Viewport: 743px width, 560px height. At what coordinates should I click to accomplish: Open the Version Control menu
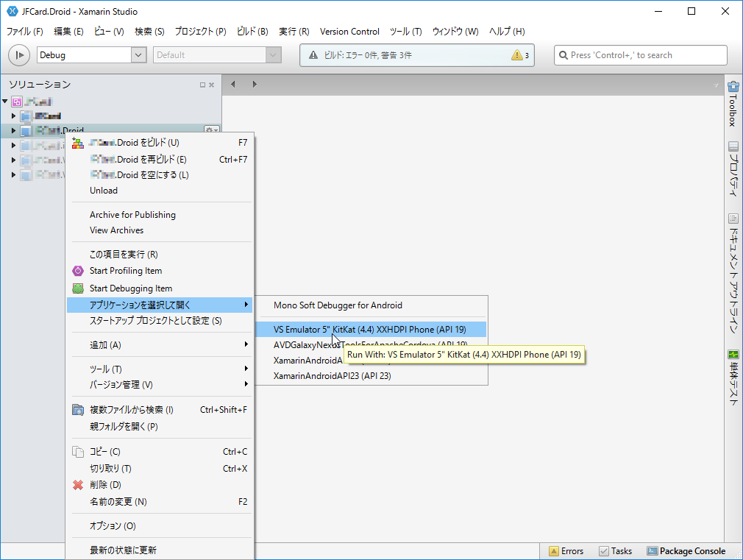[x=349, y=32]
